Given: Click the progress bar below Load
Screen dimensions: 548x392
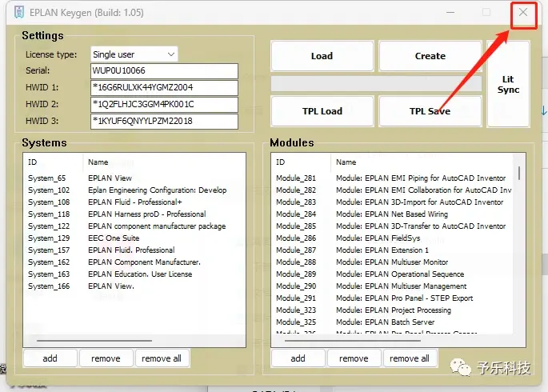Looking at the screenshot, I should (x=377, y=84).
